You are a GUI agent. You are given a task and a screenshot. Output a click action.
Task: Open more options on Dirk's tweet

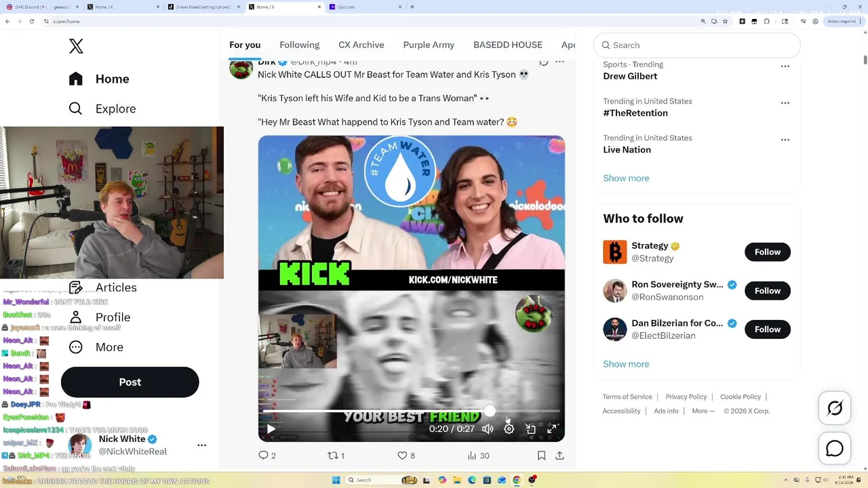(x=559, y=62)
